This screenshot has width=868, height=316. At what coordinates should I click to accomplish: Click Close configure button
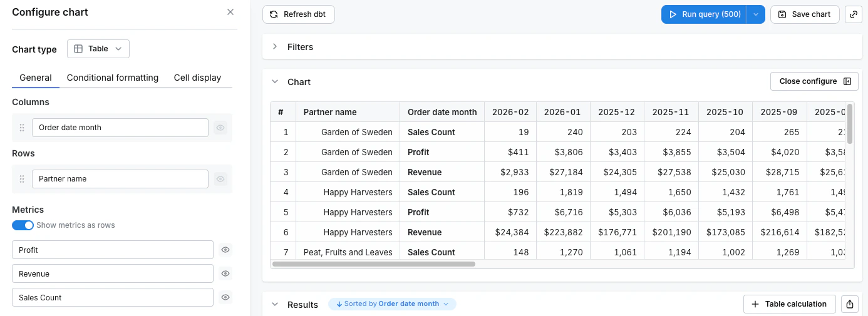[x=814, y=81]
